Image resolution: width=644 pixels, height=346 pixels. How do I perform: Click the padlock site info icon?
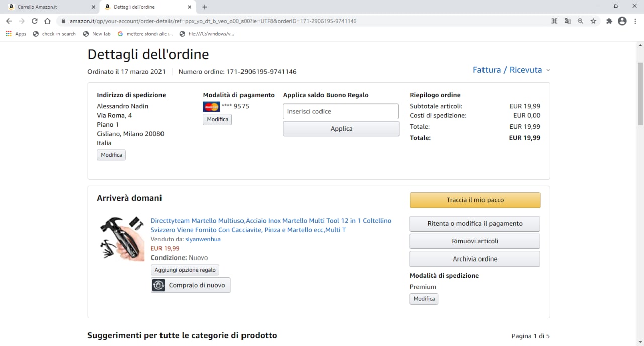coord(63,21)
